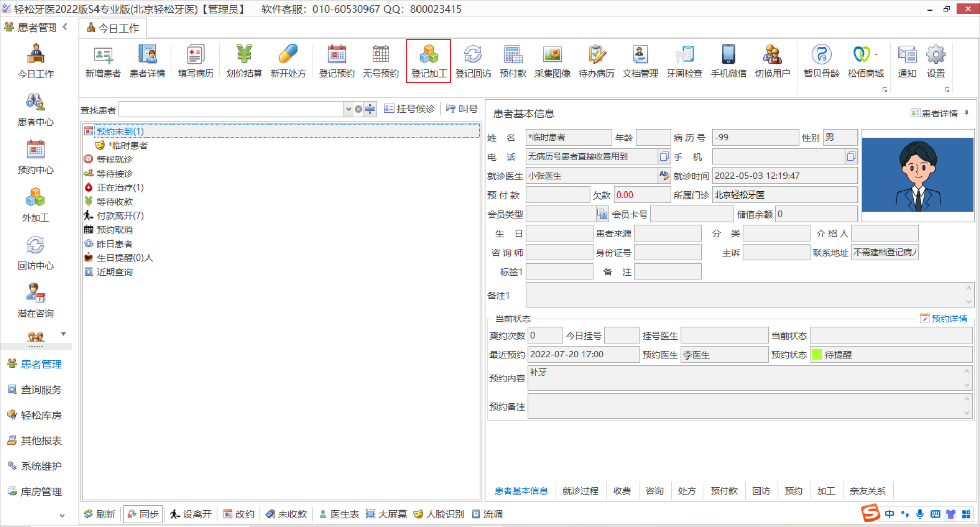Screen dimensions: 980x527
Task: Open 外加工 sidebar icon
Action: point(35,205)
